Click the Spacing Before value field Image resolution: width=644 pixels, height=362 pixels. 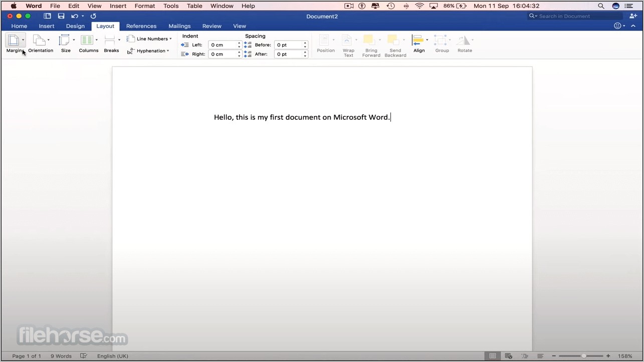click(288, 45)
